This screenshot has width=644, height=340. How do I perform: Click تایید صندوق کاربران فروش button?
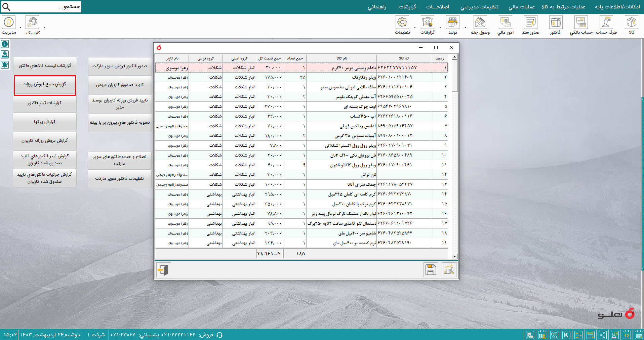pos(120,85)
